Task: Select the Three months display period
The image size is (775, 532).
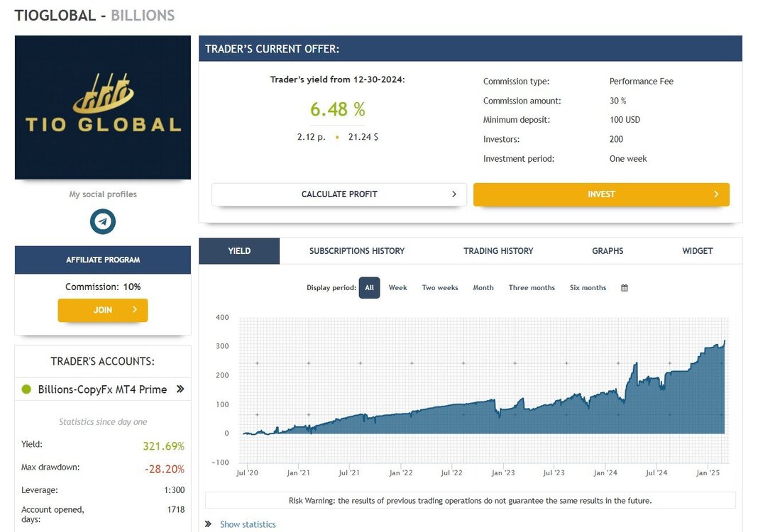Action: point(532,287)
